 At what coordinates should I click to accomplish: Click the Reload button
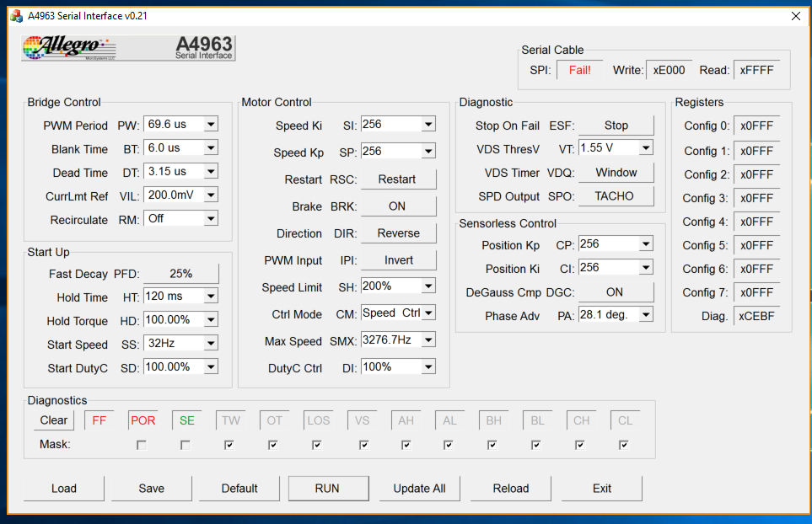[511, 489]
